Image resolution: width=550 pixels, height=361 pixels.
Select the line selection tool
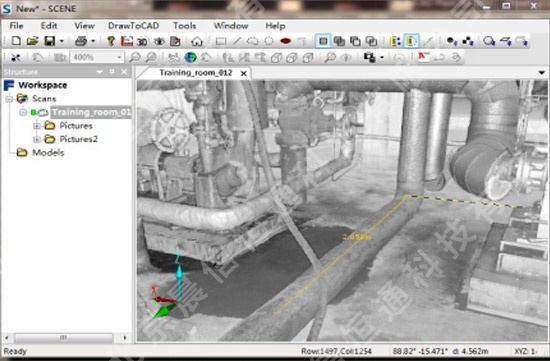[237, 41]
